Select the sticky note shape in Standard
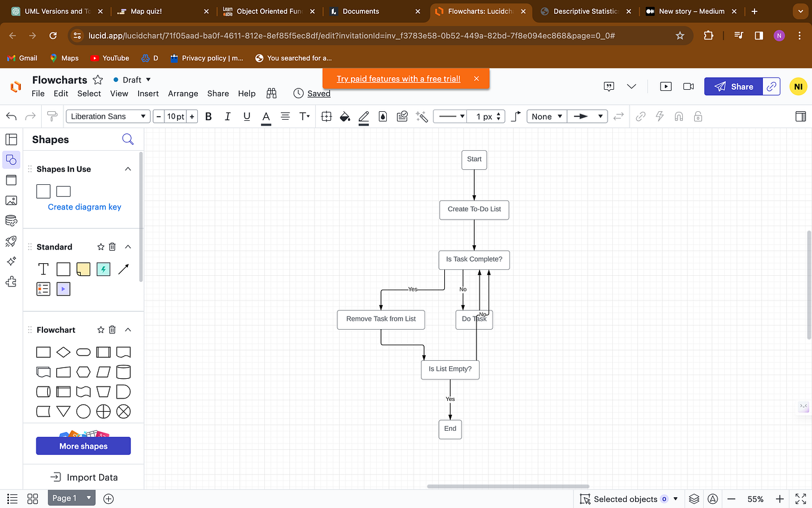Screen dimensions: 812x508 point(83,269)
